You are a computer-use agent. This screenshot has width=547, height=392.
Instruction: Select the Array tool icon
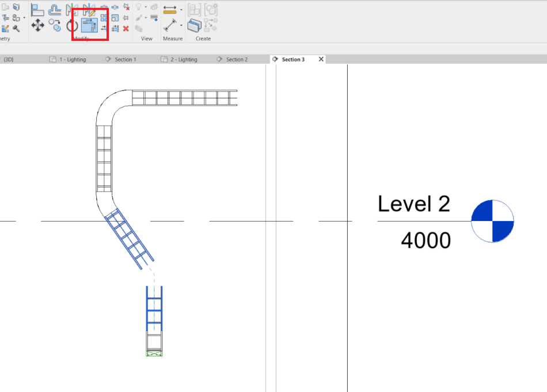(104, 18)
